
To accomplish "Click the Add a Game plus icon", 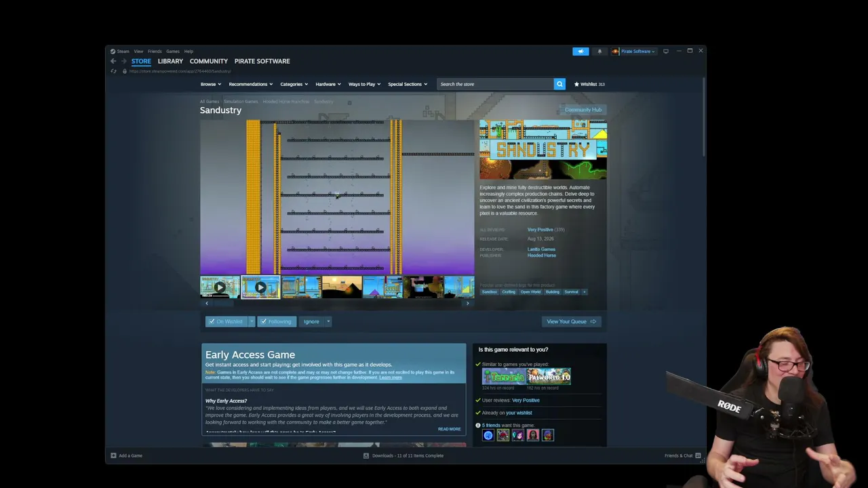I will tap(113, 455).
